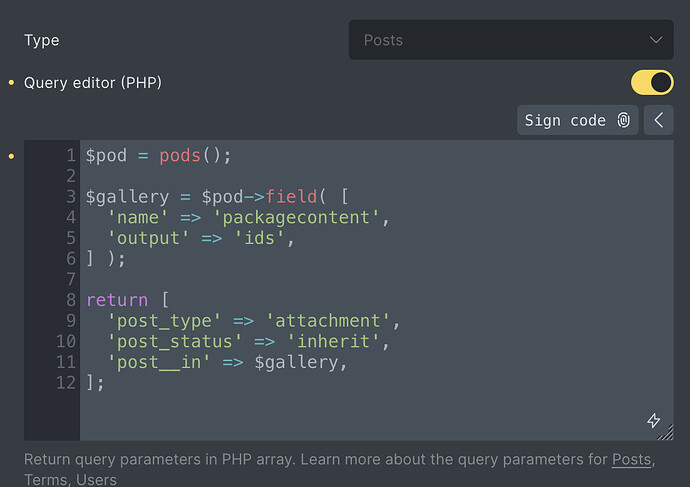This screenshot has width=690, height=487.
Task: Click the 'attachment' value on line 9
Action: 327,321
